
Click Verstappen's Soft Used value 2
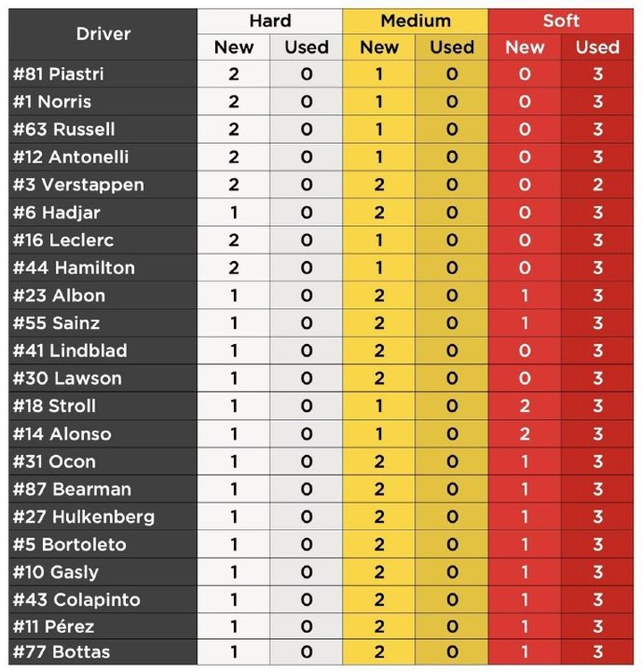click(597, 185)
